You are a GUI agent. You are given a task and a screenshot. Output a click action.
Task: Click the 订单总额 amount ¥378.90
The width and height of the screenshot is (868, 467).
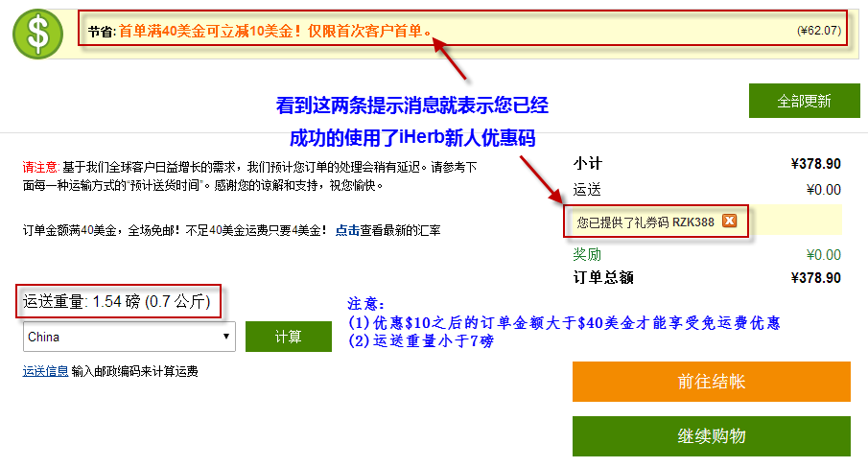[x=815, y=278]
